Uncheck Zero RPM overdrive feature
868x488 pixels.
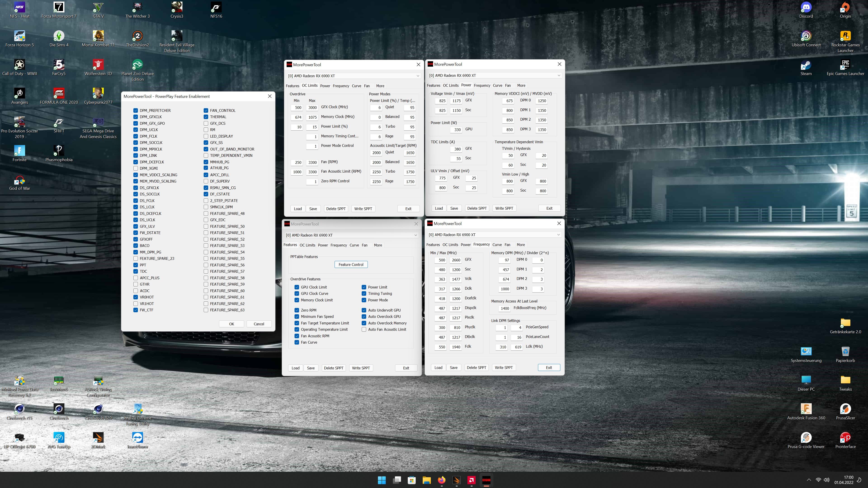point(297,310)
